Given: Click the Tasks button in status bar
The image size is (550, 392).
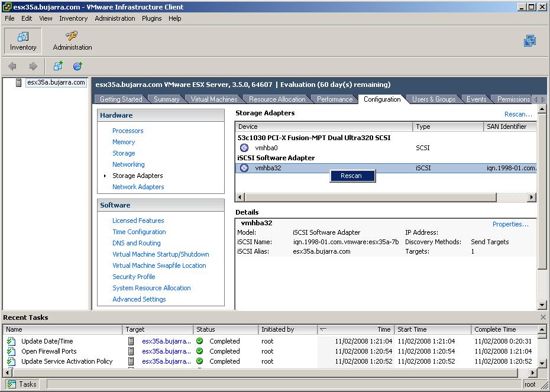Looking at the screenshot, I should coord(22,384).
